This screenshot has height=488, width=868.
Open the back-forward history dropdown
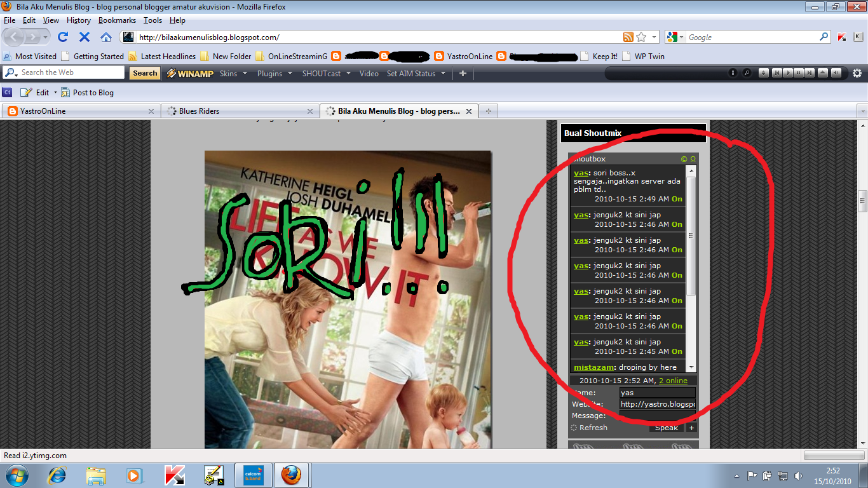(x=46, y=37)
